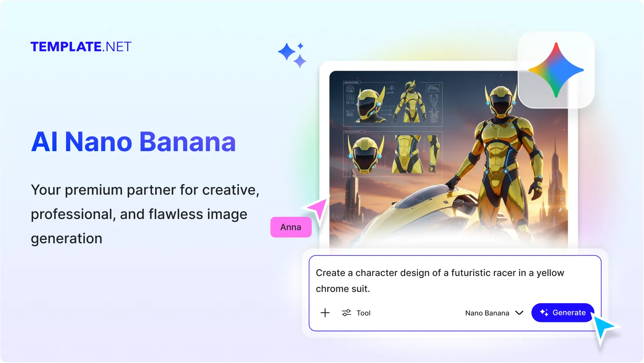The image size is (644, 363).
Task: Toggle the Anna collaborator label
Action: coord(291,227)
